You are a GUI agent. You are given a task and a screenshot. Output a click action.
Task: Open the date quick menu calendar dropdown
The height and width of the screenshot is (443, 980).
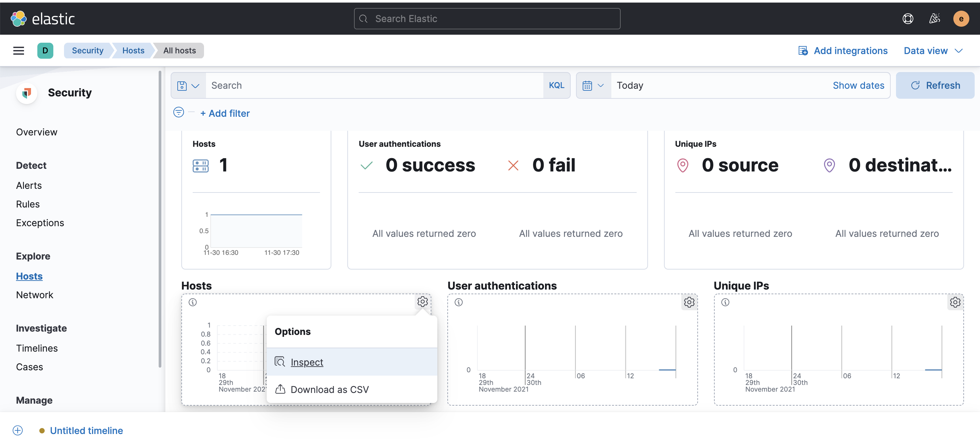tap(593, 86)
